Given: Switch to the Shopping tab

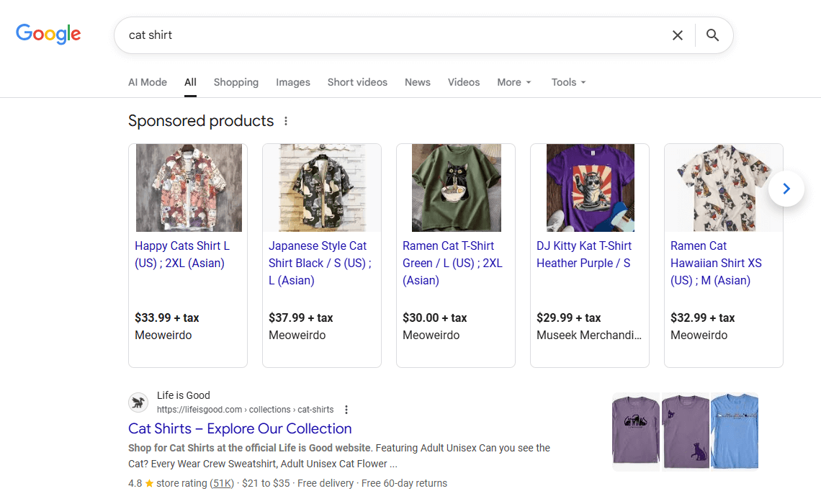Looking at the screenshot, I should (236, 82).
